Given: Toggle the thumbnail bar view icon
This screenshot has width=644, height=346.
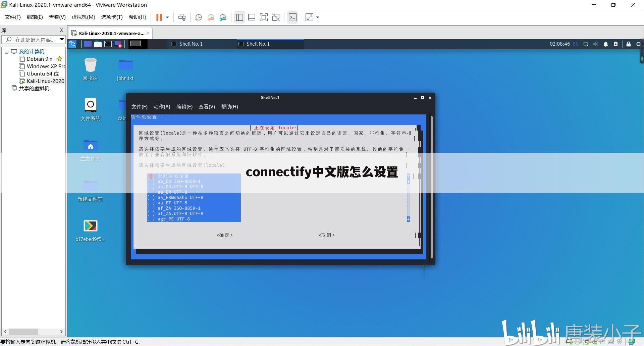Looking at the screenshot, I should pyautogui.click(x=252, y=17).
